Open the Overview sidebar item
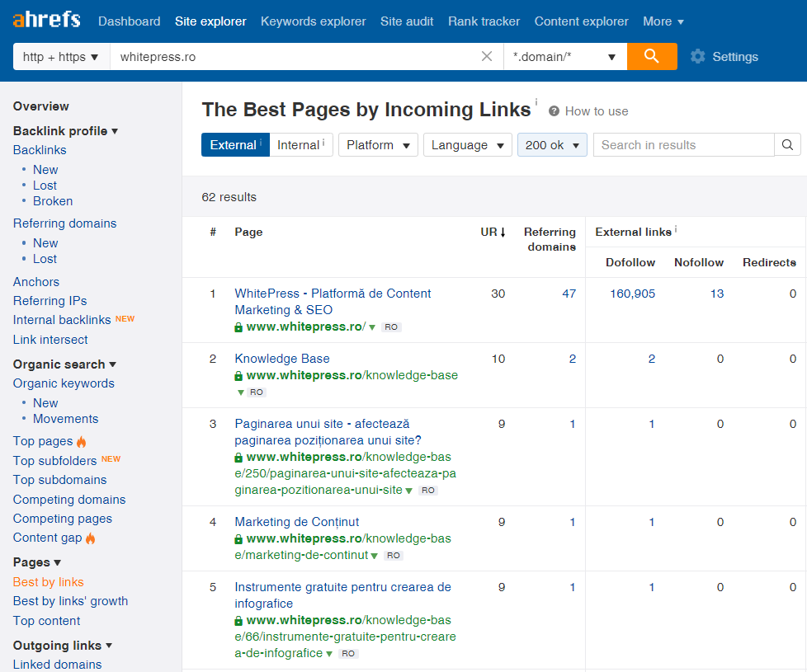This screenshot has width=807, height=672. pos(40,106)
